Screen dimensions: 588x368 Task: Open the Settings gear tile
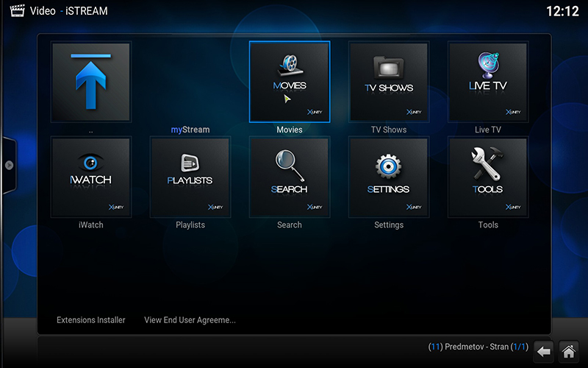point(389,177)
